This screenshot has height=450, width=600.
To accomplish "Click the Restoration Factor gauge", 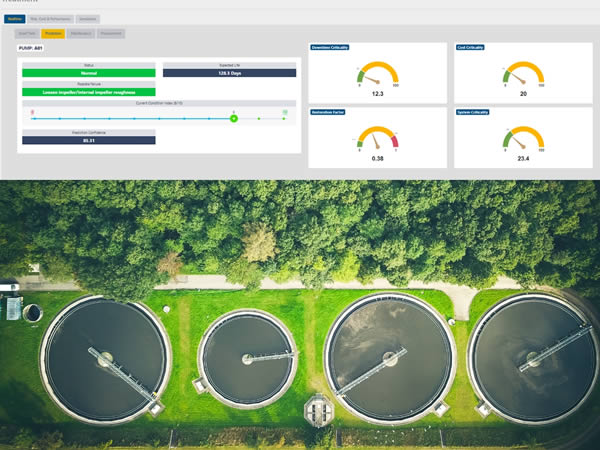I will 378,138.
